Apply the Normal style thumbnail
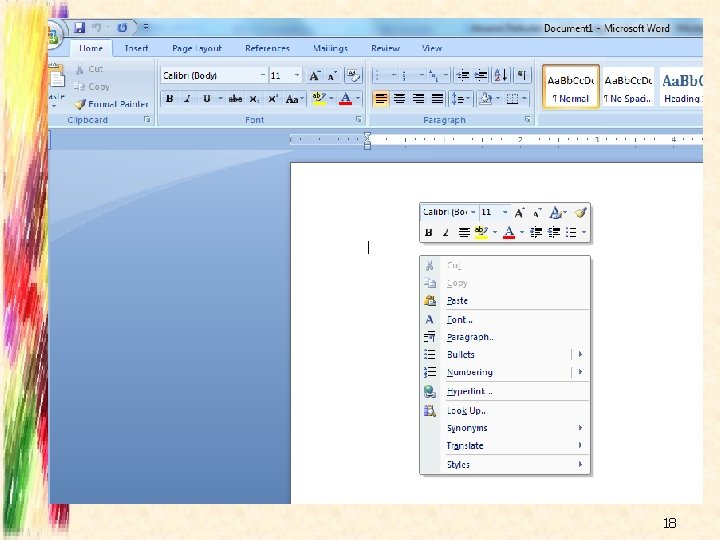This screenshot has height=540, width=720. [x=571, y=87]
